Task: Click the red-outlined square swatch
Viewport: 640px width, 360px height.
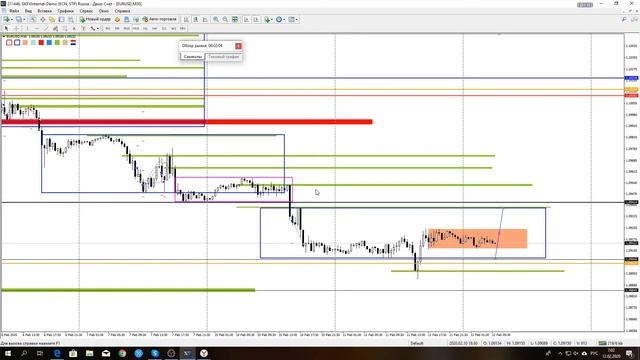Action: (x=9, y=42)
